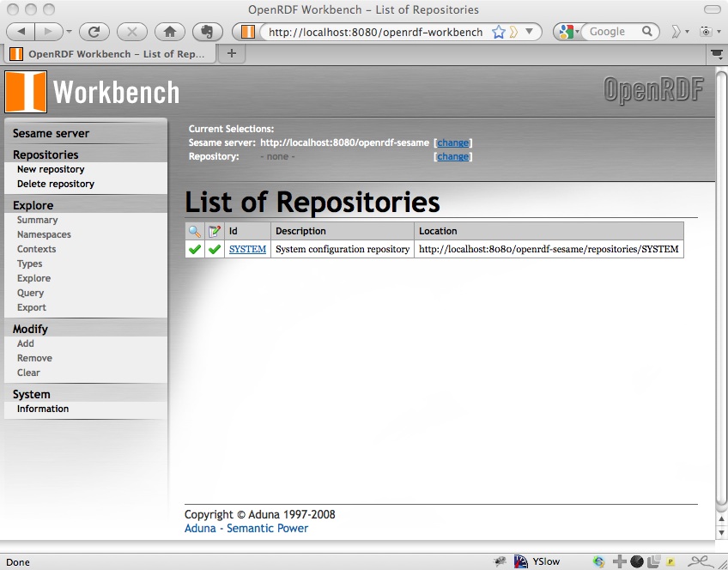Change the Sesame server selection

[452, 143]
